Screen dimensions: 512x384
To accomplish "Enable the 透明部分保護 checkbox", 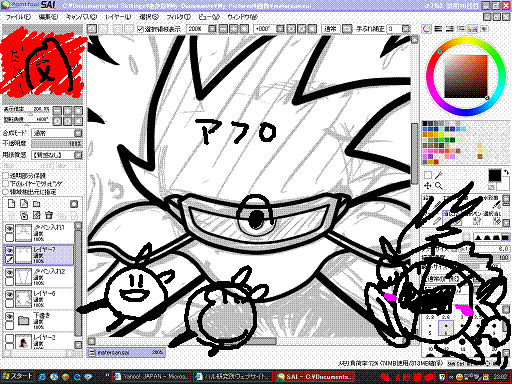I will (x=6, y=175).
